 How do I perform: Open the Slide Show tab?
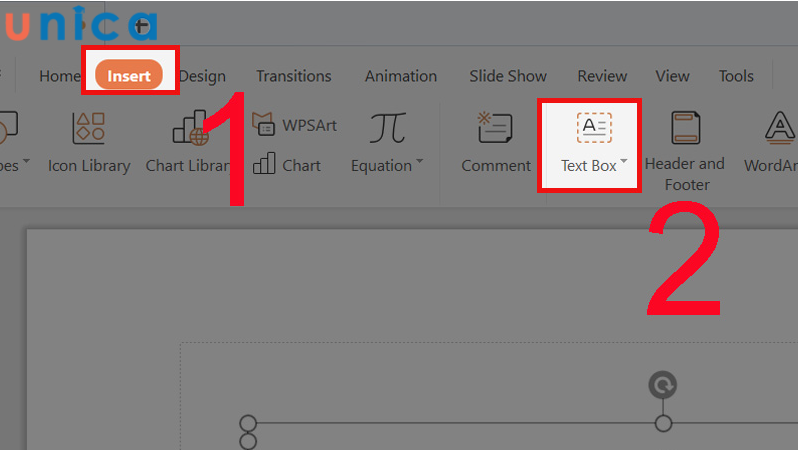coord(508,76)
